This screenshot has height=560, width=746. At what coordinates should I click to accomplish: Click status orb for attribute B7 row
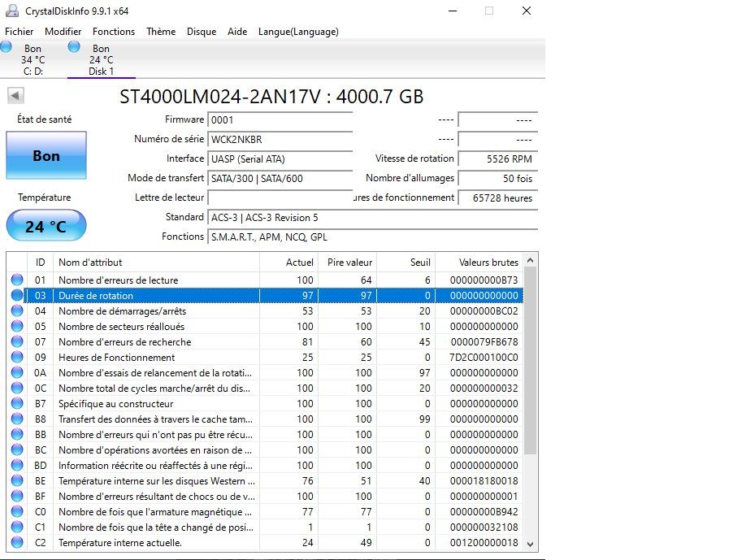point(17,403)
